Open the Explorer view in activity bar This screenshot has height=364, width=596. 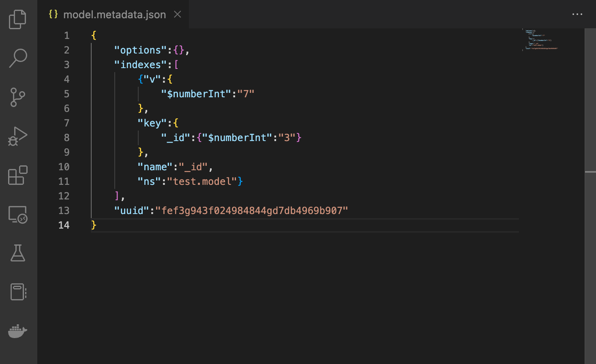coord(18,19)
